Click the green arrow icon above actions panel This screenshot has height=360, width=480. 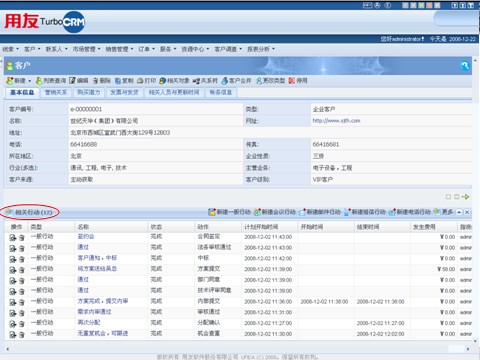pyautogui.click(x=466, y=197)
